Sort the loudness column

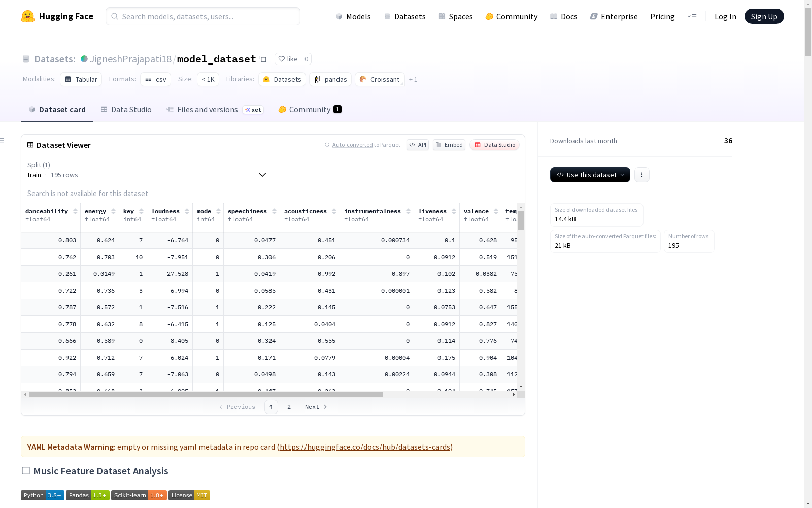tap(187, 211)
